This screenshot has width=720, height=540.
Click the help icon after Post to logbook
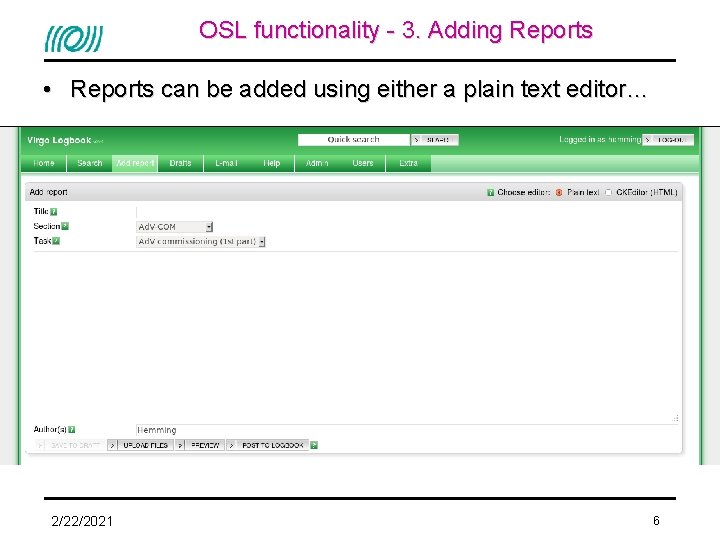point(314,445)
